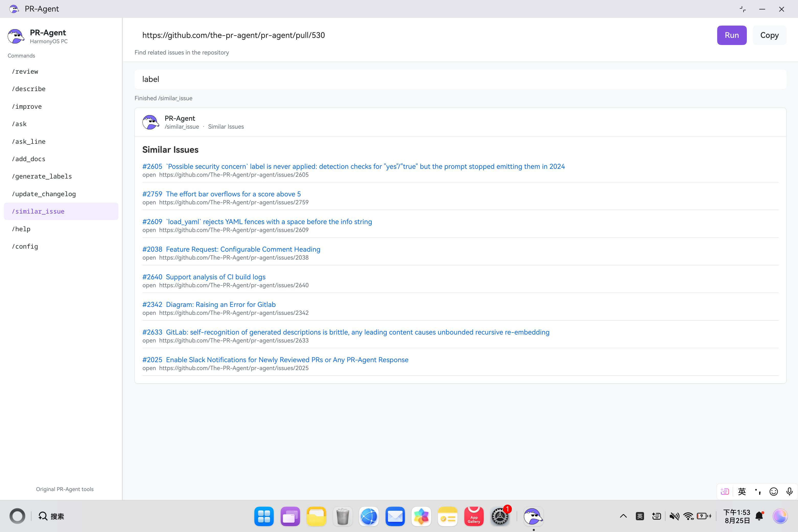This screenshot has height=532, width=798.
Task: Click the battery charging indicator
Action: [x=704, y=516]
